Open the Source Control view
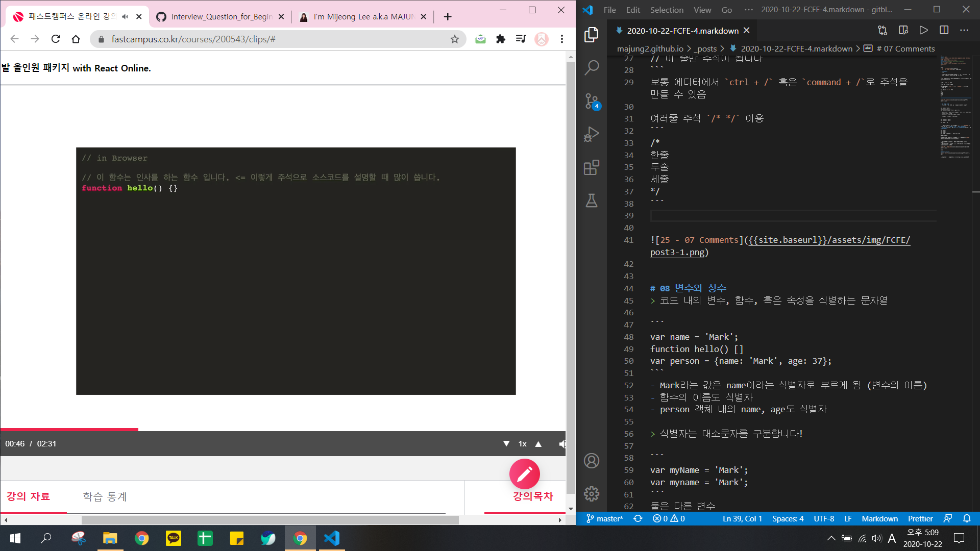Image resolution: width=980 pixels, height=551 pixels. pyautogui.click(x=592, y=101)
